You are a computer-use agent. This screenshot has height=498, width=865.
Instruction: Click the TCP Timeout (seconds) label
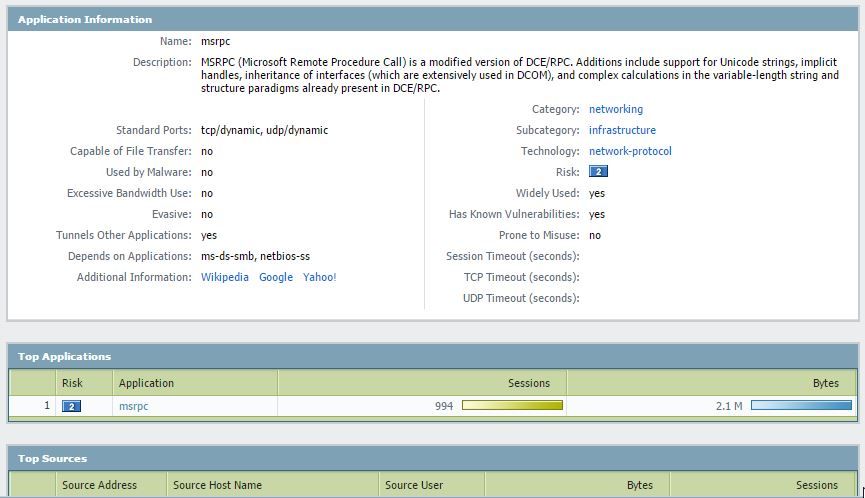point(521,277)
